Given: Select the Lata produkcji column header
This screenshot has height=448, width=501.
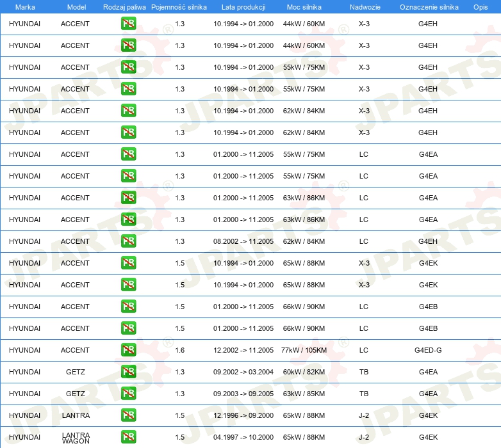Looking at the screenshot, I should tap(243, 7).
